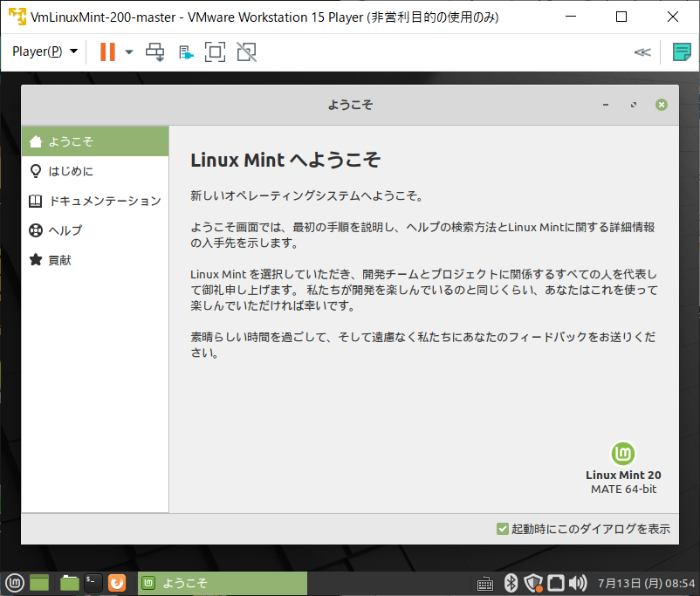Open the ドキュメンテーション section

(x=95, y=201)
